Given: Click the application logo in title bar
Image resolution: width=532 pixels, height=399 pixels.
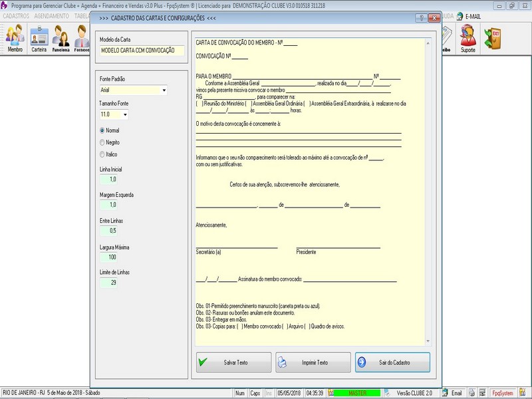Looking at the screenshot, I should click(x=4, y=5).
